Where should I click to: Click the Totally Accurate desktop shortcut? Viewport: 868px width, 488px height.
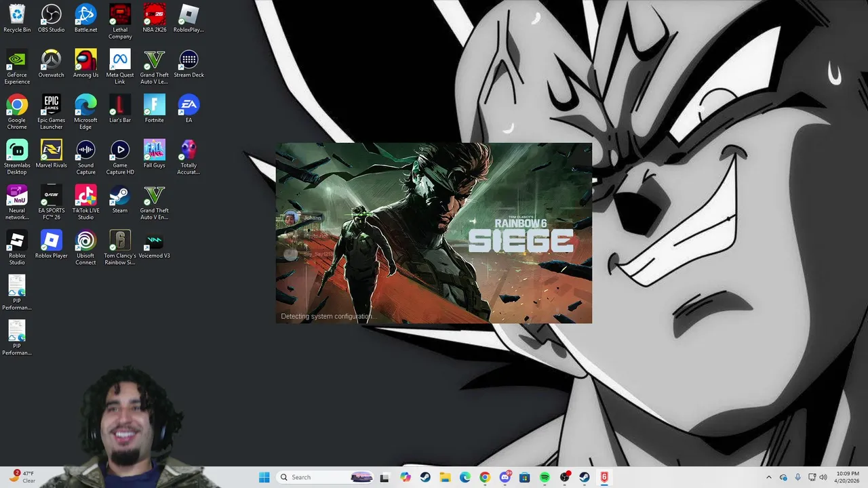[189, 157]
